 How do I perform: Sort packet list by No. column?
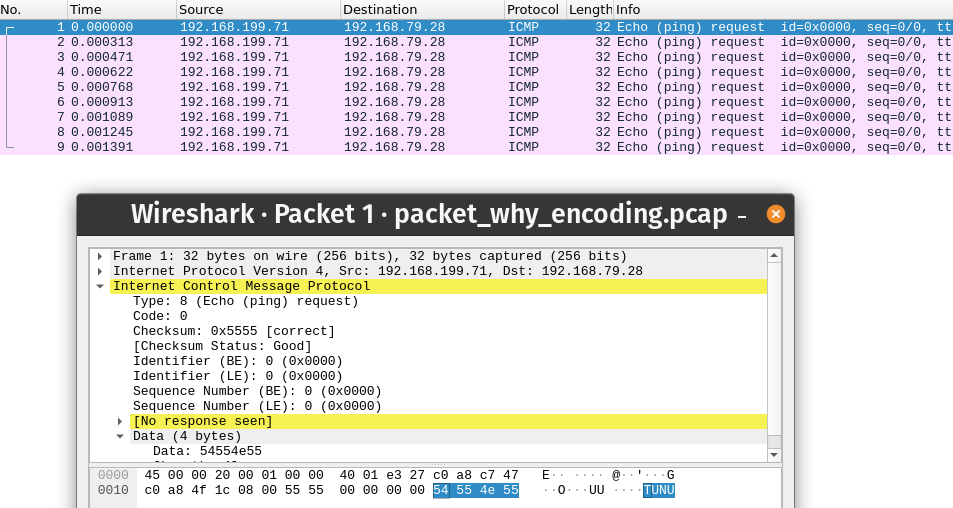click(x=33, y=10)
